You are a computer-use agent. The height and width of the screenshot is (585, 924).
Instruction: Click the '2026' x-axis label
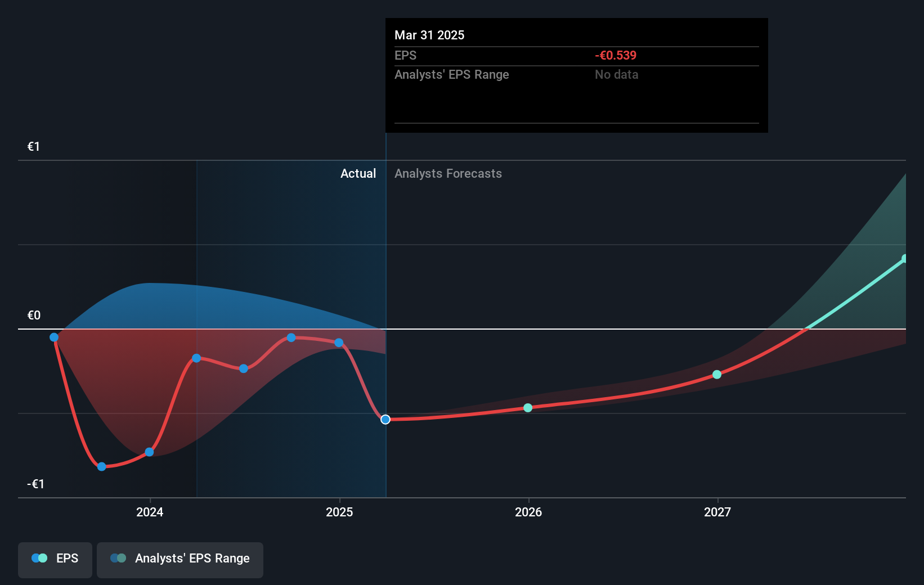point(528,512)
